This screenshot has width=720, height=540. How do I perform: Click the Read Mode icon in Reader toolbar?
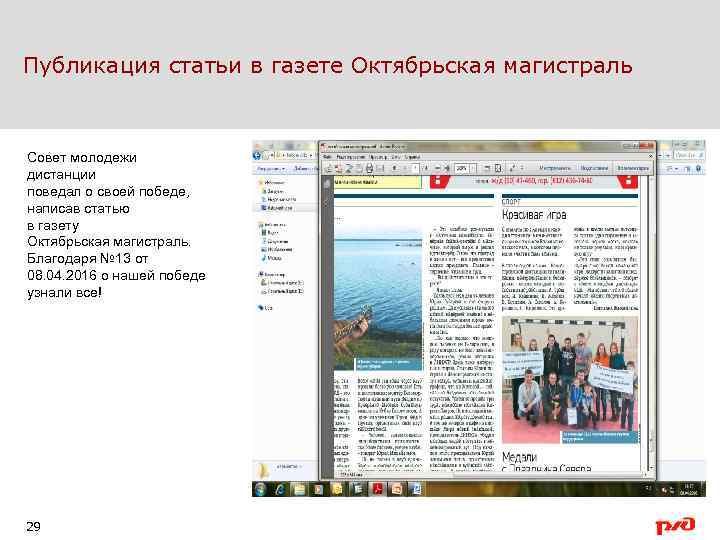pos(512,168)
